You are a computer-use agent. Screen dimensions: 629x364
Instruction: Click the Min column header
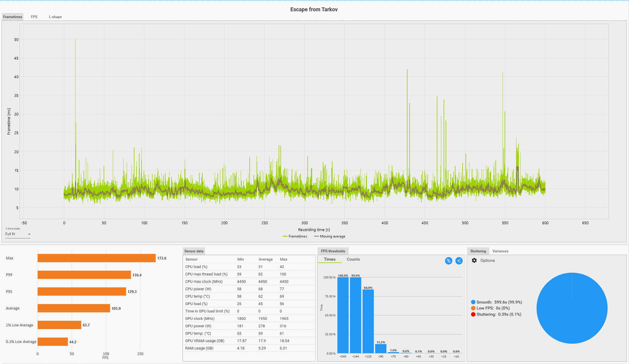tap(240, 259)
